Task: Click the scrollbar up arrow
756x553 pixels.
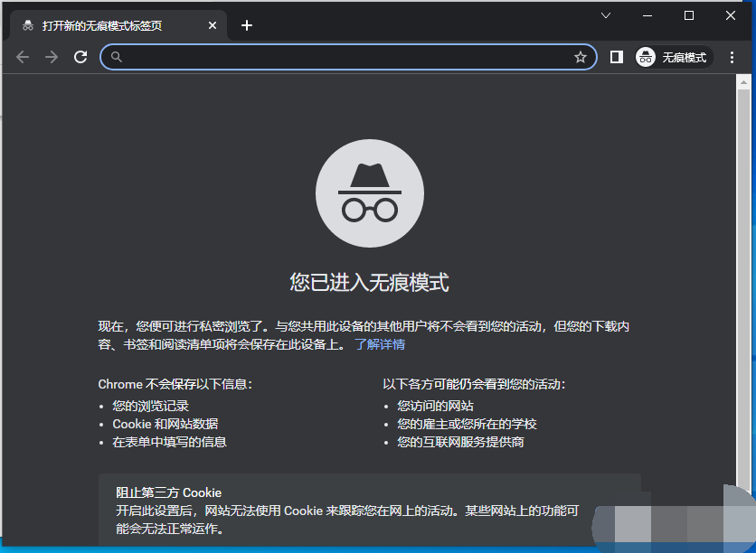Action: click(743, 83)
